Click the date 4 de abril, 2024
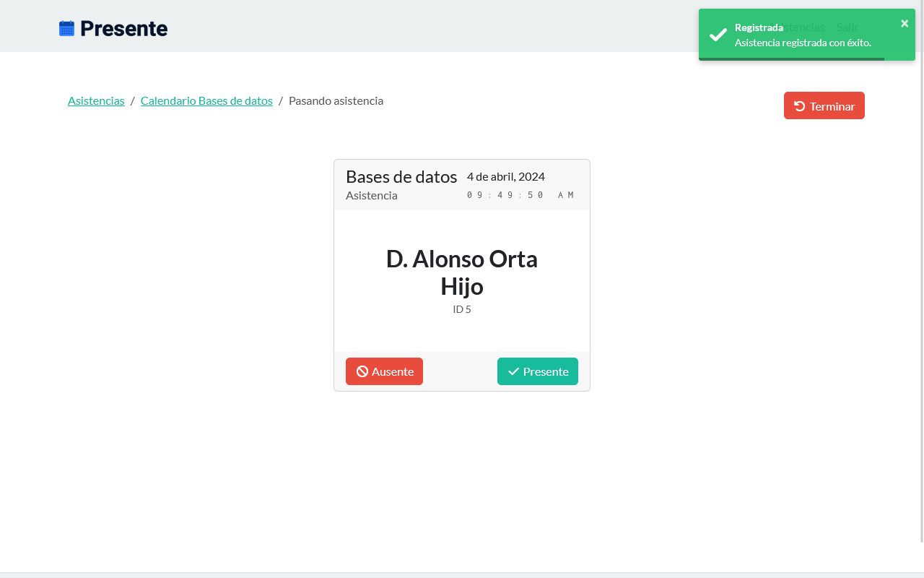The image size is (924, 578). coord(505,176)
